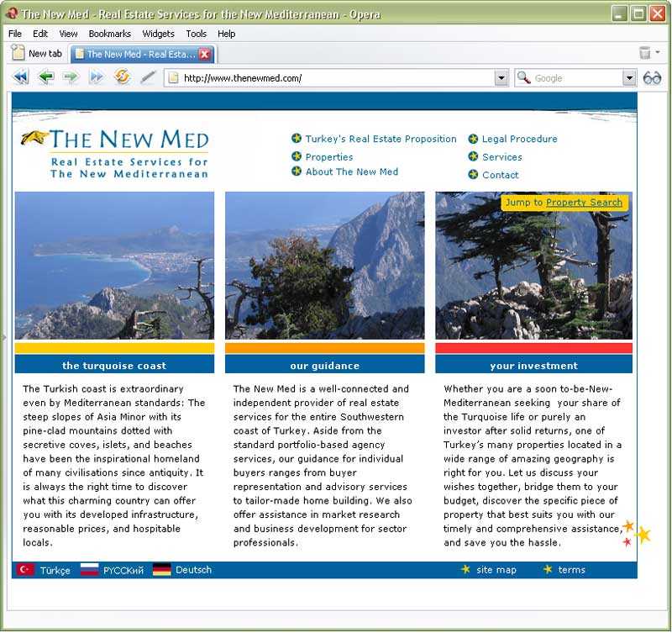Click the starfish logo of The New Med
This screenshot has width=672, height=633.
coord(34,137)
